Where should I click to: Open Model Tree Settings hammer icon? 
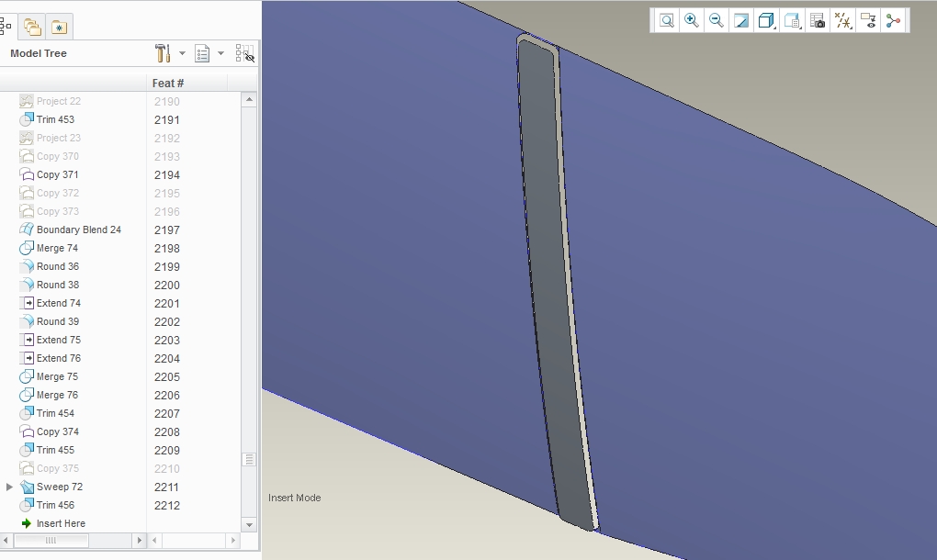(x=163, y=53)
